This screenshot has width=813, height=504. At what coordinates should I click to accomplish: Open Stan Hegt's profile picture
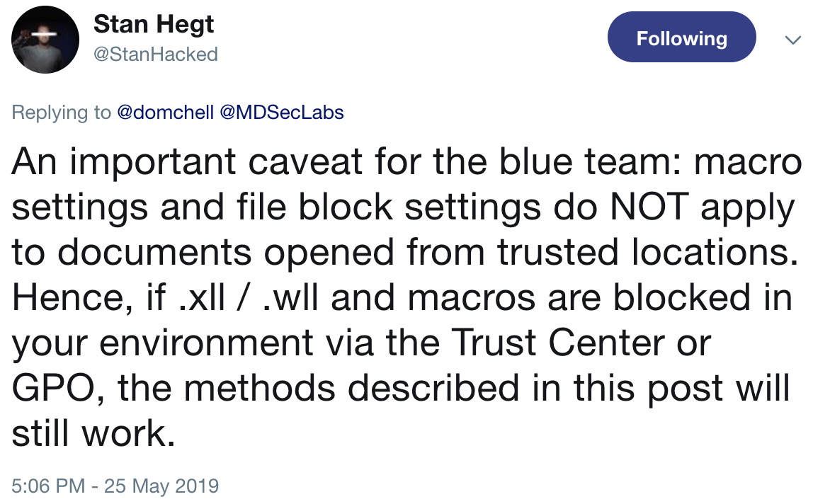45,40
